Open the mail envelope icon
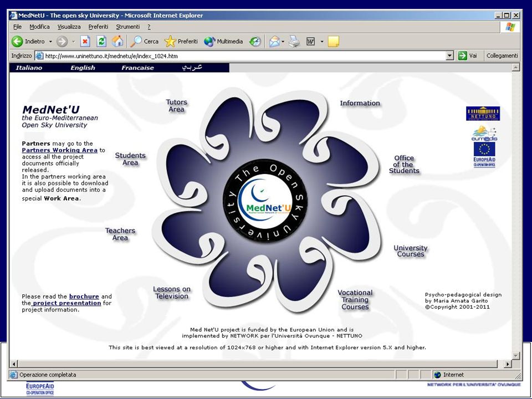This screenshot has height=399, width=532. 274,42
